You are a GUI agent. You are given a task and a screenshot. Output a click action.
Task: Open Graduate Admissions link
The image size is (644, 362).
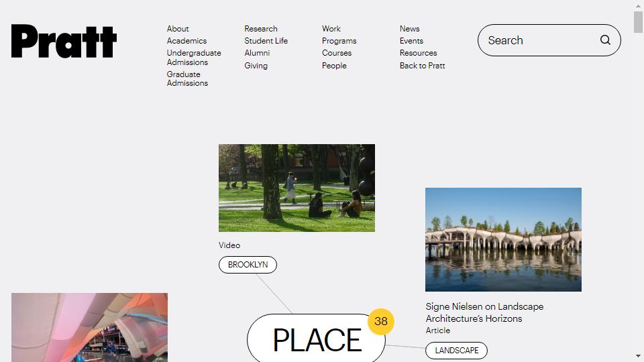(x=187, y=79)
